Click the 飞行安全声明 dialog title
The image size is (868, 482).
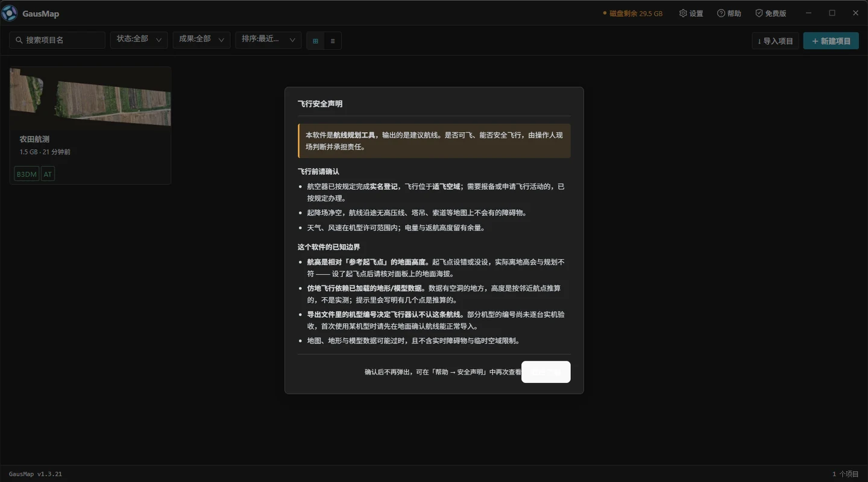[x=320, y=104]
